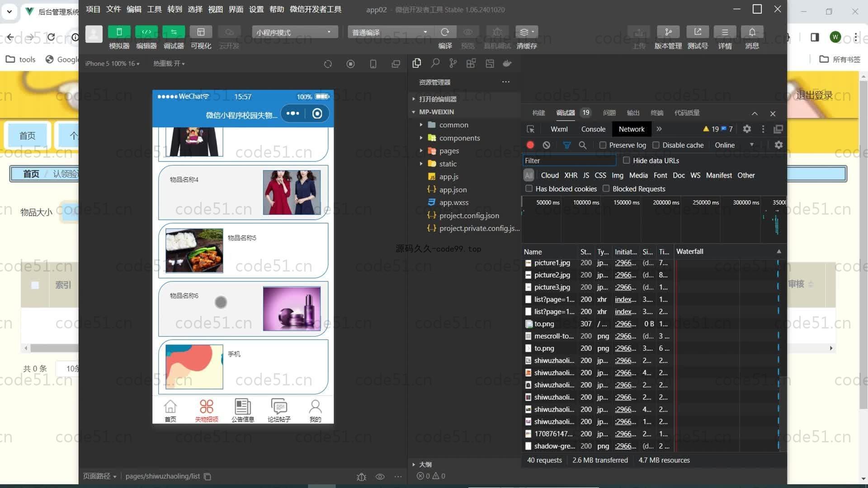Click 退出登录 in the background browser page
868x488 pixels.
coord(814,95)
